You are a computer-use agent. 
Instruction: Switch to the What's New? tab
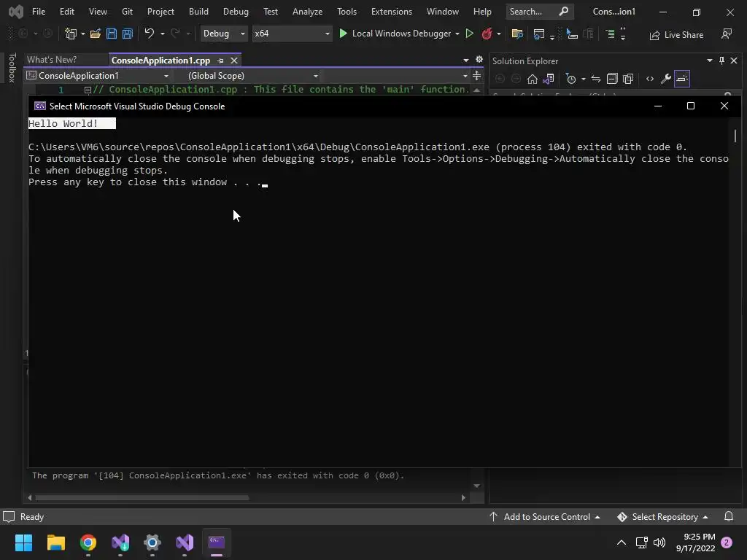(x=52, y=60)
